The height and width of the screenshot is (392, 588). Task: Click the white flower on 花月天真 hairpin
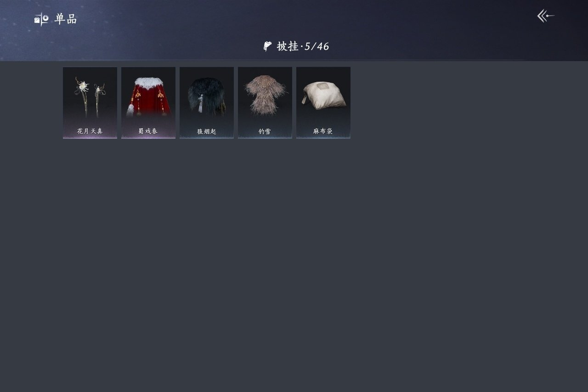coord(83,85)
